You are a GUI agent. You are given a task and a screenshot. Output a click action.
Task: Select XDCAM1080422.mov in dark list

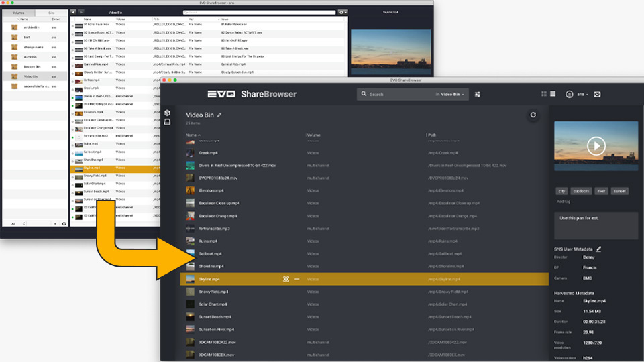tap(364, 343)
